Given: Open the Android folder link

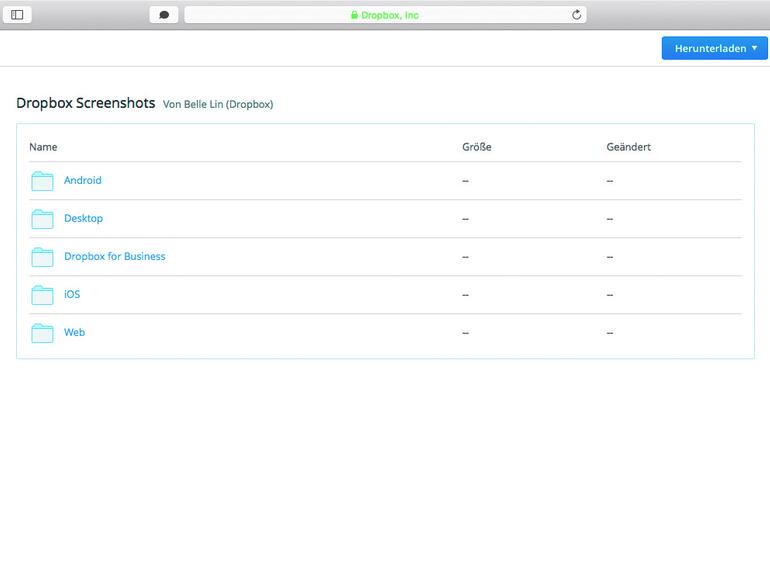Looking at the screenshot, I should (x=82, y=180).
